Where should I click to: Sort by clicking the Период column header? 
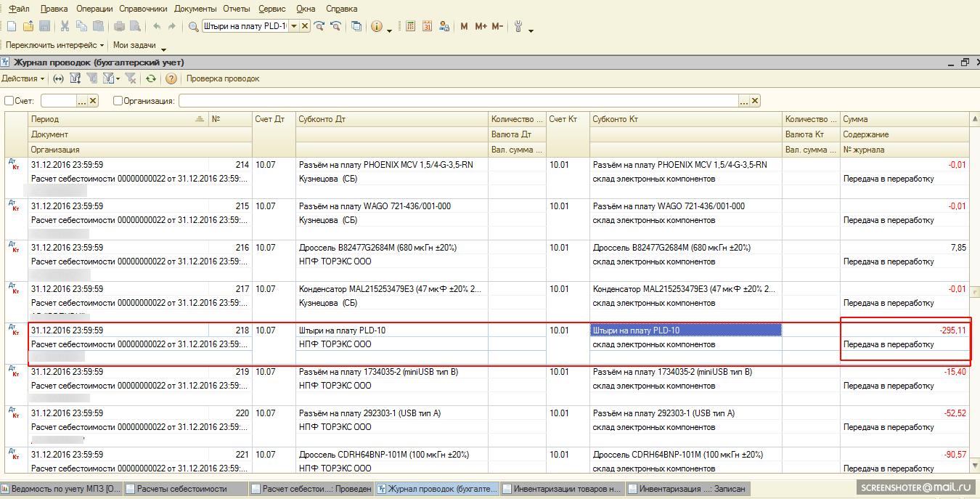[x=109, y=119]
